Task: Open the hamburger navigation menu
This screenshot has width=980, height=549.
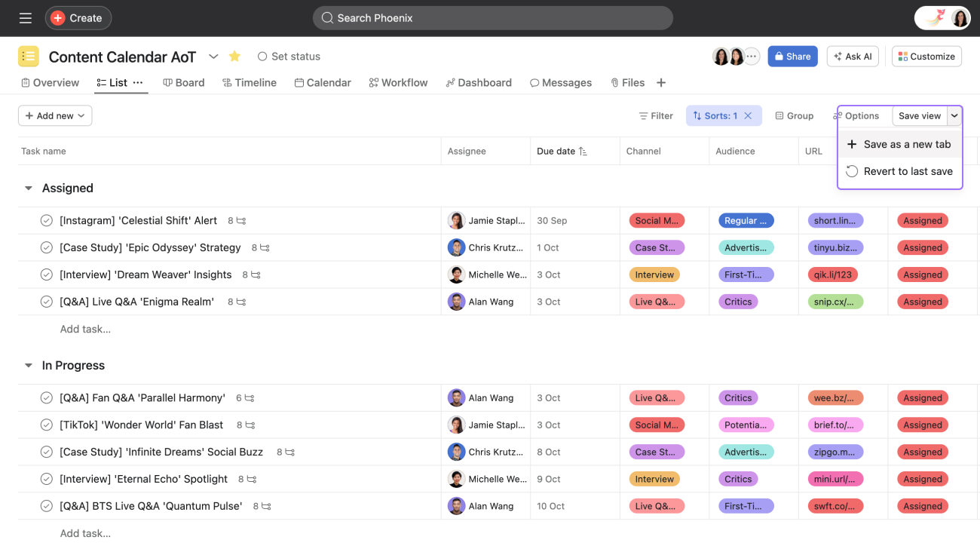Action: pos(26,18)
